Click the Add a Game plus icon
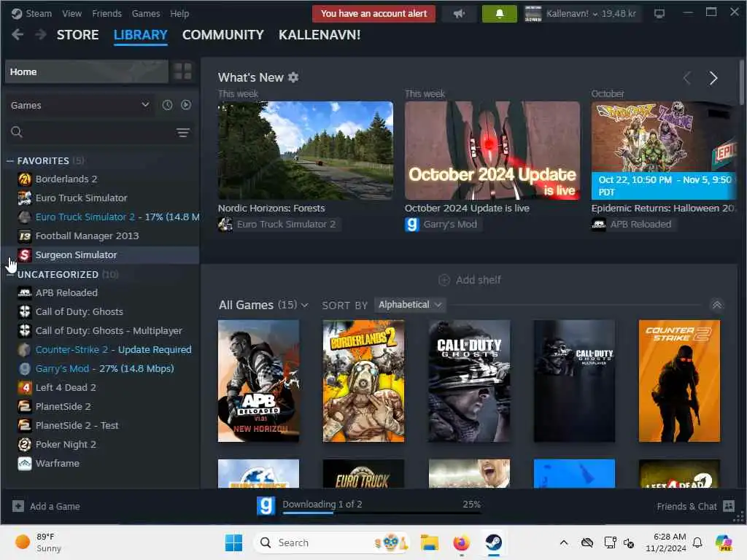Image resolution: width=747 pixels, height=560 pixels. click(18, 506)
